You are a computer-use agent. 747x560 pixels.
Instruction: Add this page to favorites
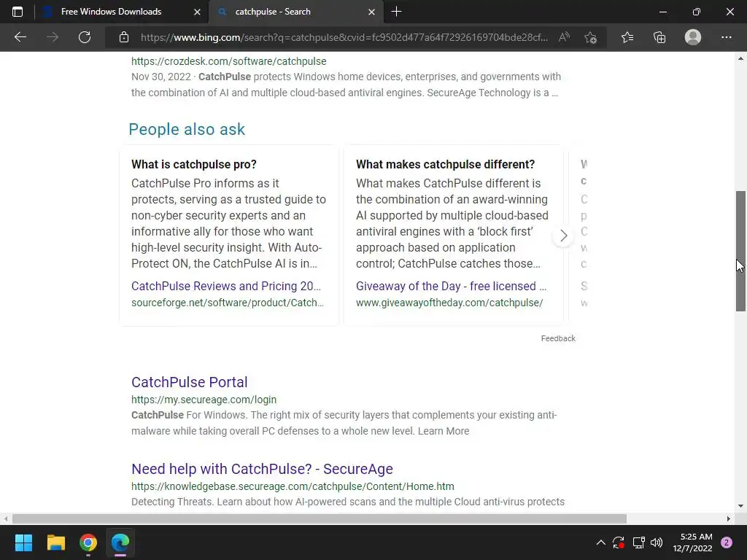(x=591, y=37)
